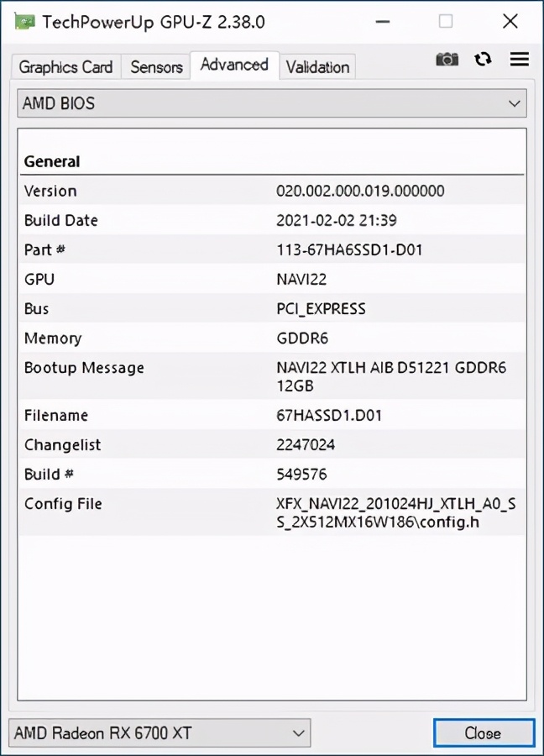The image size is (544, 756).
Task: Click the Part # label
Action: click(44, 249)
